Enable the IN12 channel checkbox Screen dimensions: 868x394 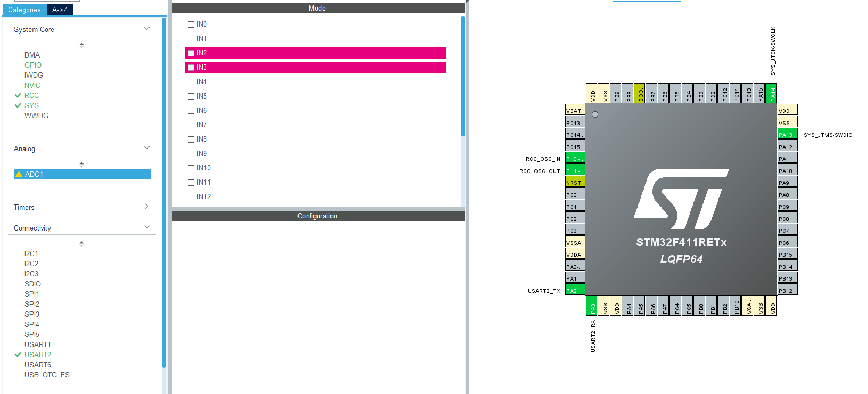191,197
